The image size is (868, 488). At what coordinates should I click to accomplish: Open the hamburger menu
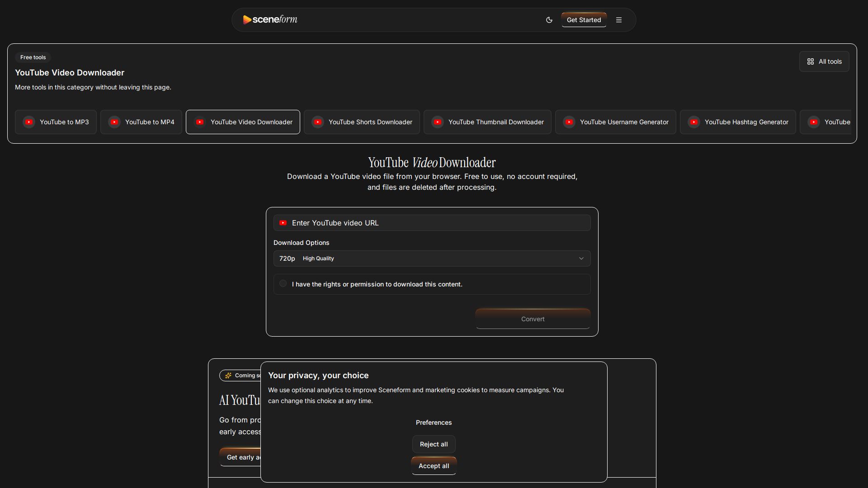pyautogui.click(x=619, y=20)
